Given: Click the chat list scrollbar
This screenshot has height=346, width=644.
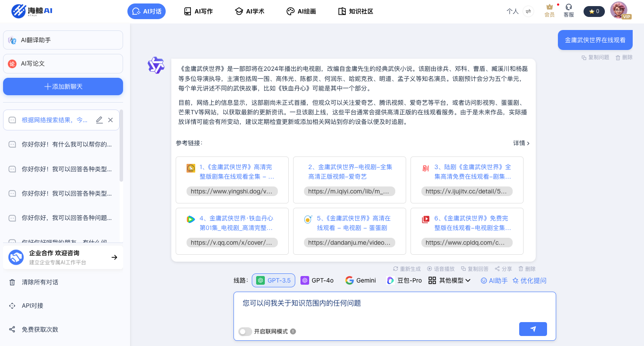Looking at the screenshot, I should [121, 146].
